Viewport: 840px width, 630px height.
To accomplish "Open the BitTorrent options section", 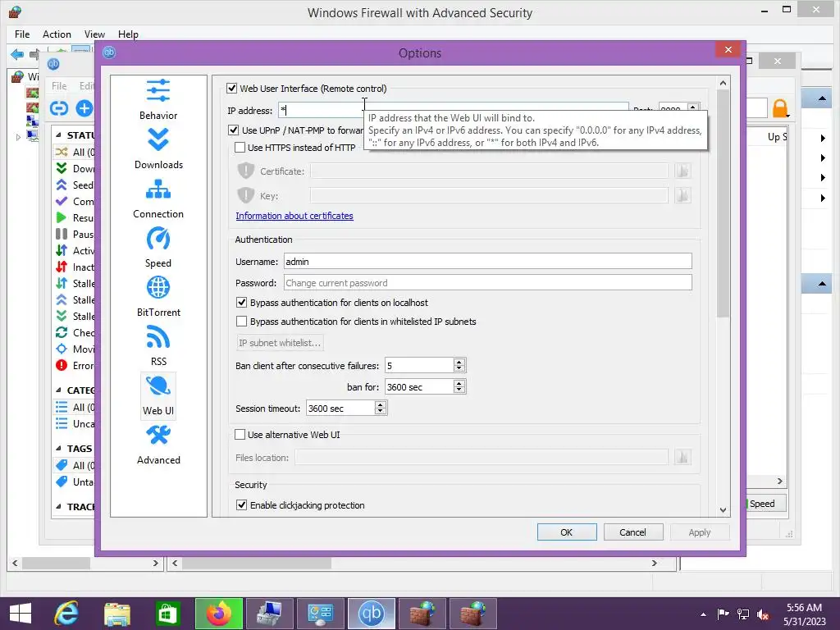I will pos(158,297).
